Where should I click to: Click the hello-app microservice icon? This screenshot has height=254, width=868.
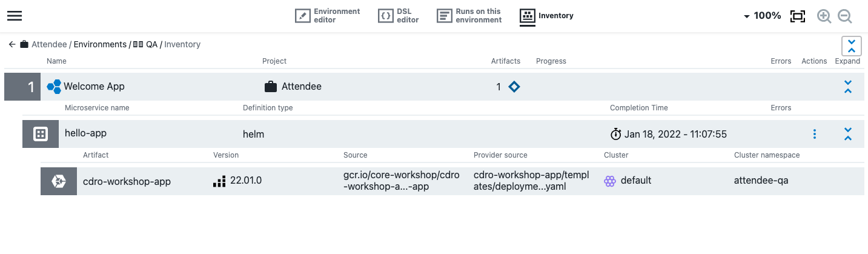pos(41,134)
